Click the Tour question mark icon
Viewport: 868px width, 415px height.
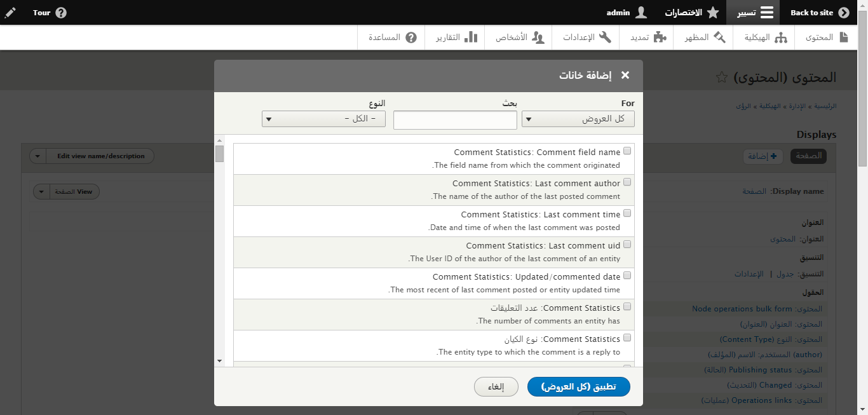pos(61,13)
